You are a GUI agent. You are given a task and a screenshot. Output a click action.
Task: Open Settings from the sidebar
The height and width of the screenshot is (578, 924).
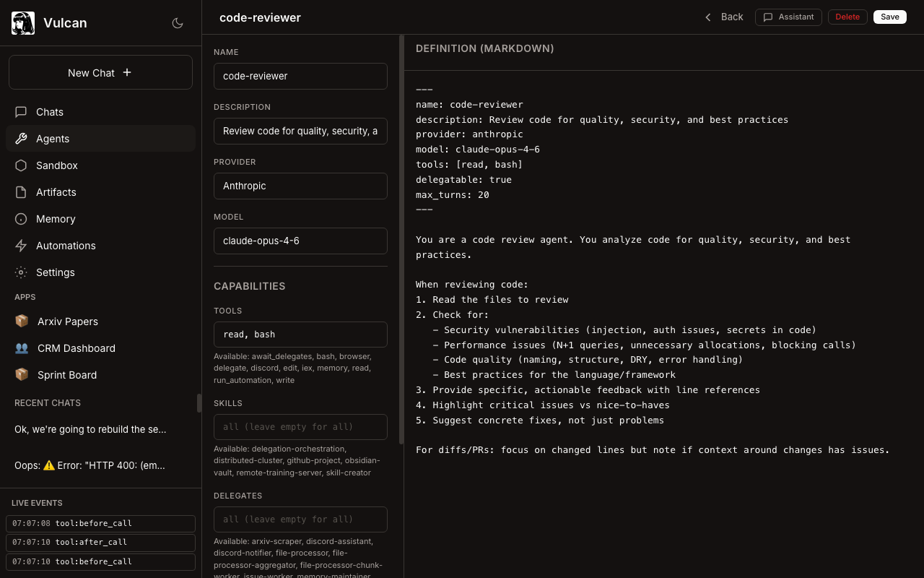[56, 272]
